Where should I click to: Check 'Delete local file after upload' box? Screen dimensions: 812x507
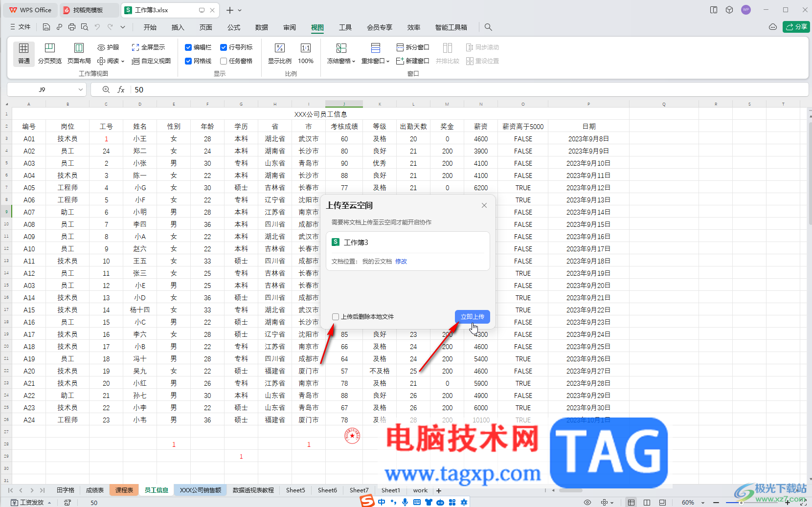click(x=336, y=317)
